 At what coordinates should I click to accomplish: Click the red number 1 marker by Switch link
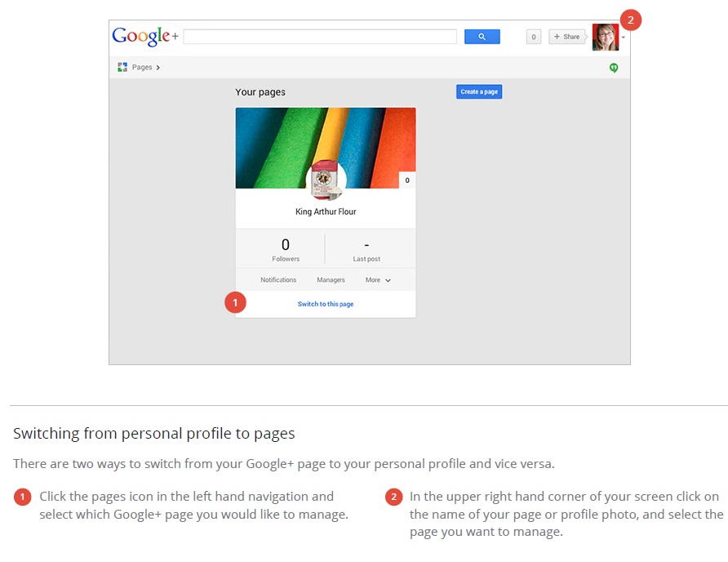tap(235, 302)
